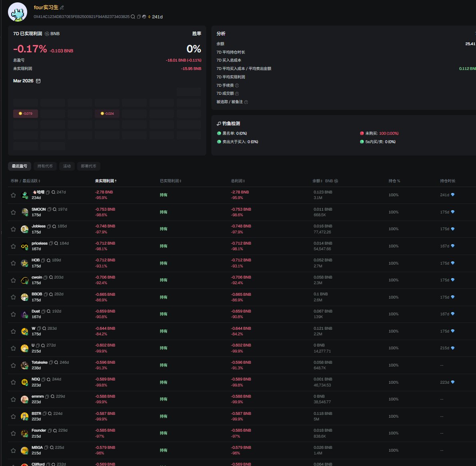Image resolution: width=476 pixels, height=466 pixels.
Task: Copy the wallet address via copy icon
Action: point(139,17)
